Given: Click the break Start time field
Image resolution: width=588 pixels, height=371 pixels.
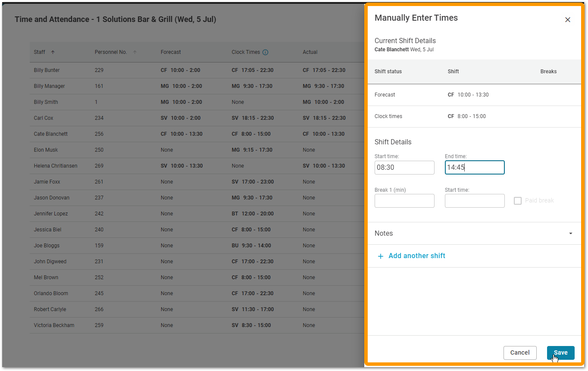Looking at the screenshot, I should click(x=474, y=201).
